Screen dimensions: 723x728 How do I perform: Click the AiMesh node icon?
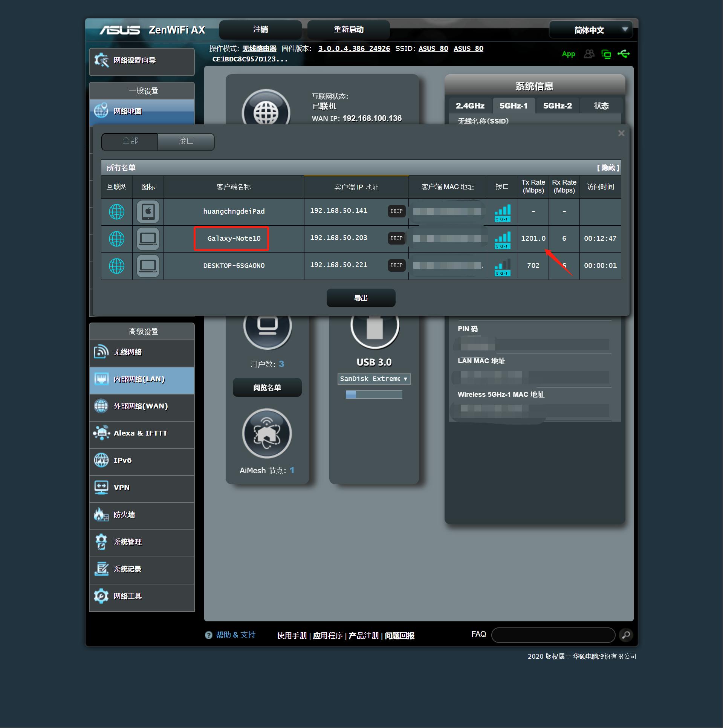click(x=267, y=433)
